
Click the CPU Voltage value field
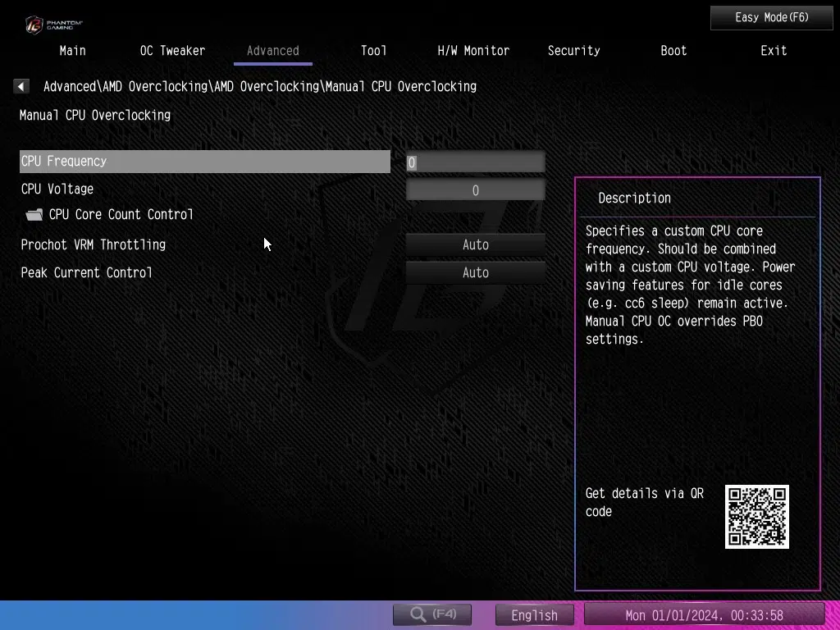tap(475, 190)
